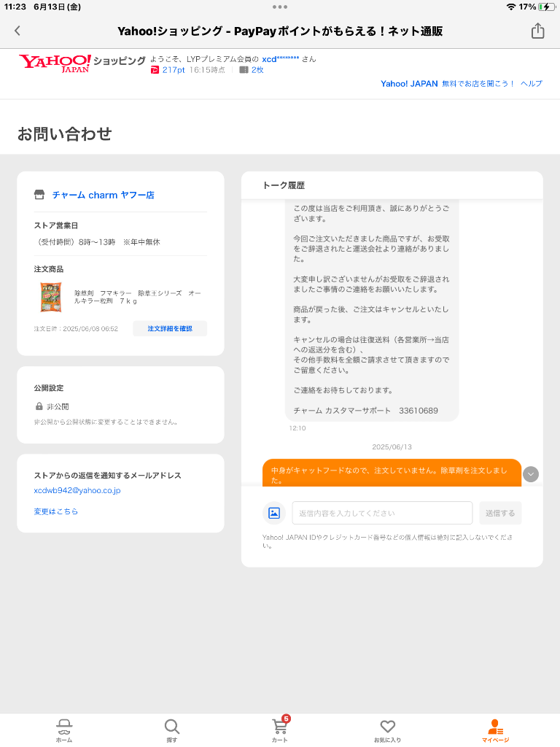Tap the scroll-to-bottom chevron in chat
This screenshot has height=747, width=560.
(531, 474)
